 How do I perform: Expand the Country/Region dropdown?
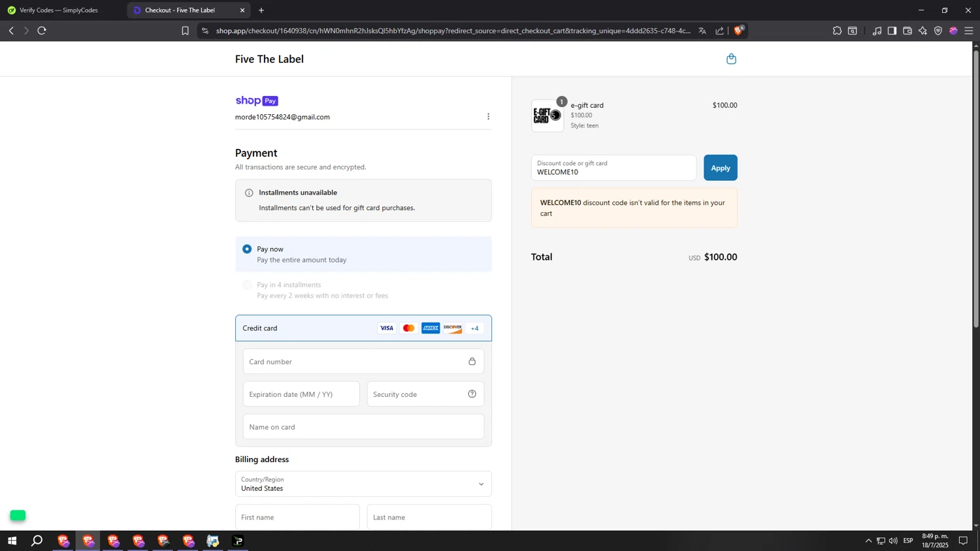point(363,484)
